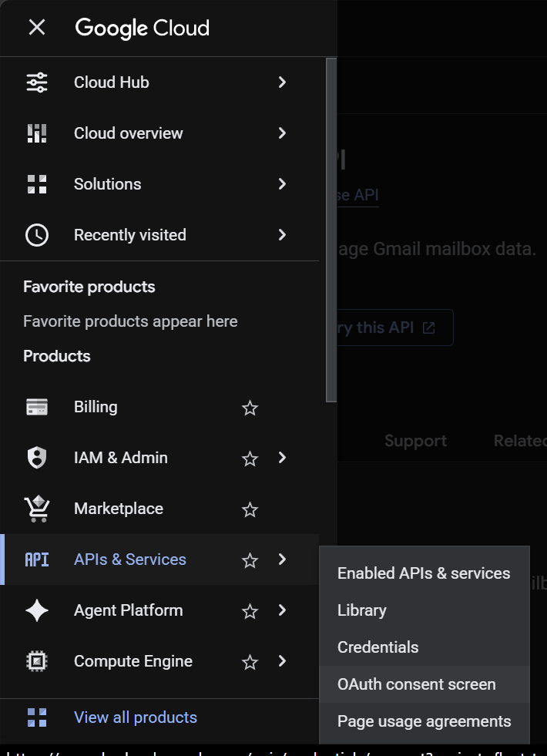Open IAM & Admin product

[159, 458]
